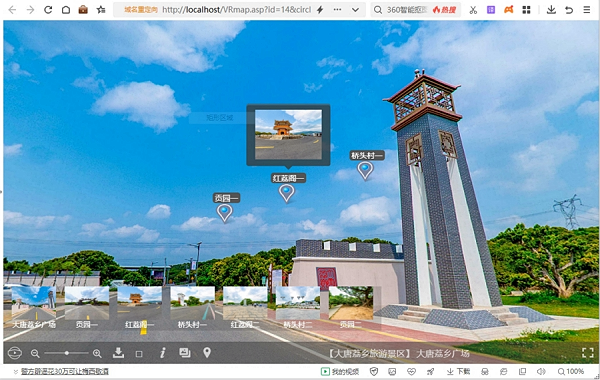Click the small square rectangle icon
The image size is (600, 380).
[139, 354]
